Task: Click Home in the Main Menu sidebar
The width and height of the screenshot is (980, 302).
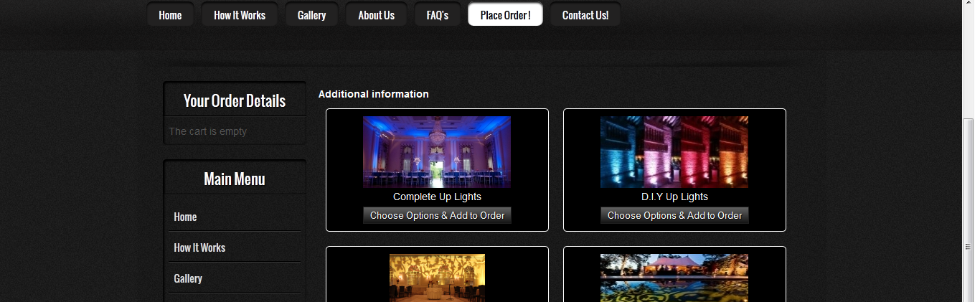Action: click(x=185, y=217)
